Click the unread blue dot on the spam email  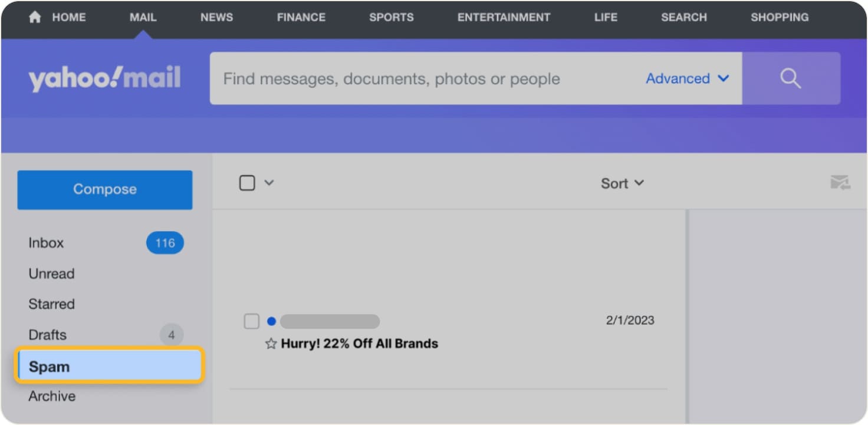click(271, 321)
